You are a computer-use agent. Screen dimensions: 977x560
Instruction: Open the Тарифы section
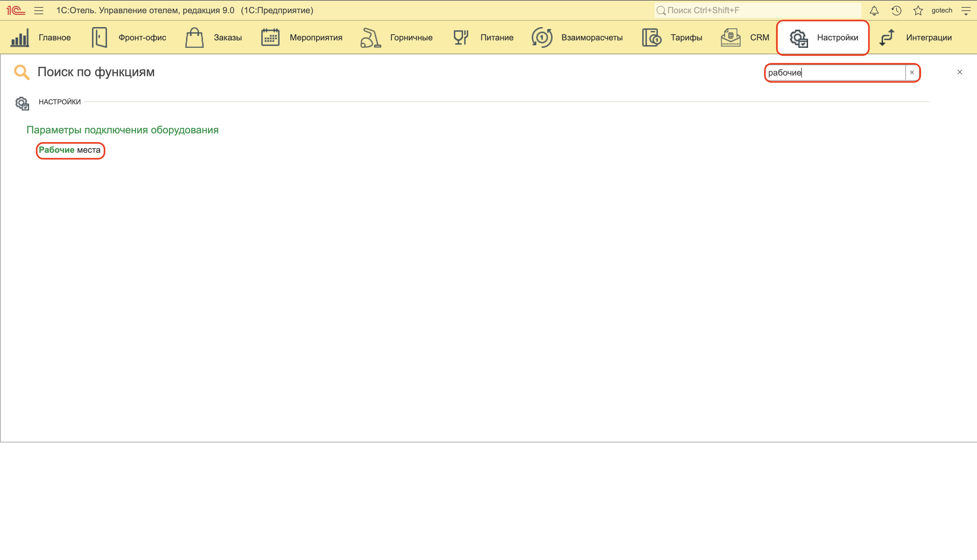pos(686,38)
